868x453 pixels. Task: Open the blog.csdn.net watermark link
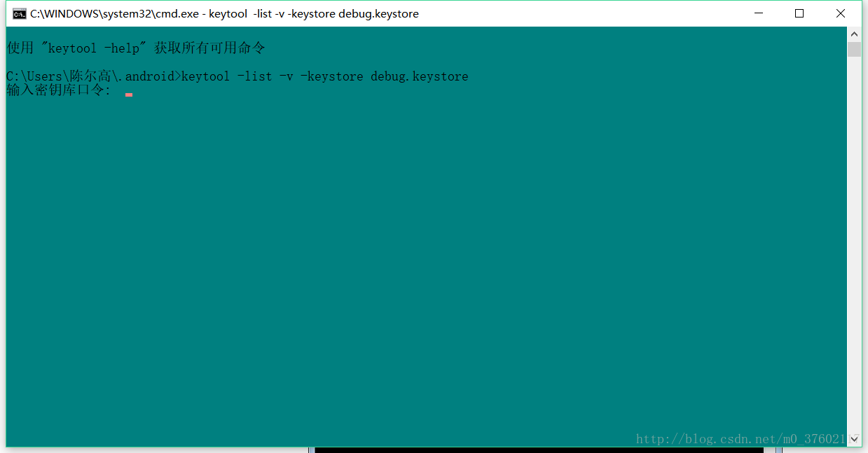(740, 439)
